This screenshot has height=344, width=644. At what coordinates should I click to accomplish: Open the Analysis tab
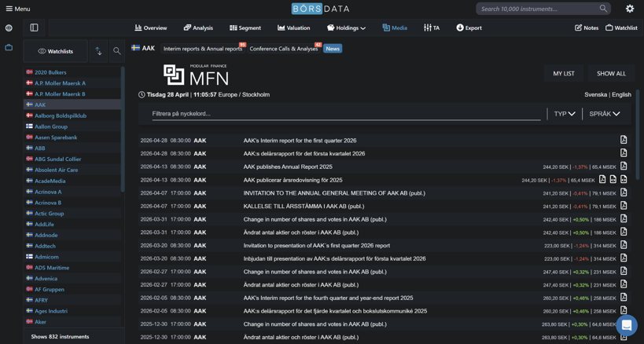click(x=198, y=27)
